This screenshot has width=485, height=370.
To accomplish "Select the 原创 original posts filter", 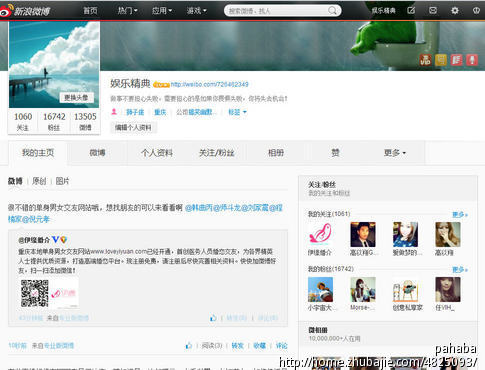I will 39,181.
